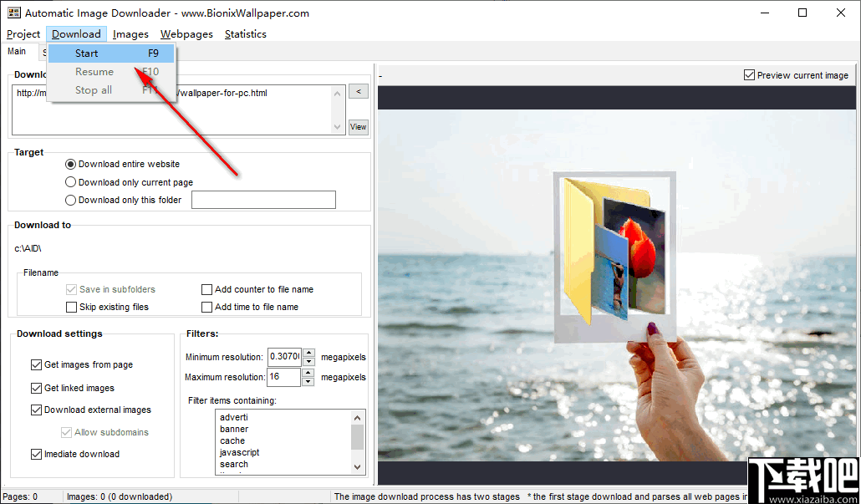The width and height of the screenshot is (861, 504).
Task: Disable Download external images
Action: (x=36, y=410)
